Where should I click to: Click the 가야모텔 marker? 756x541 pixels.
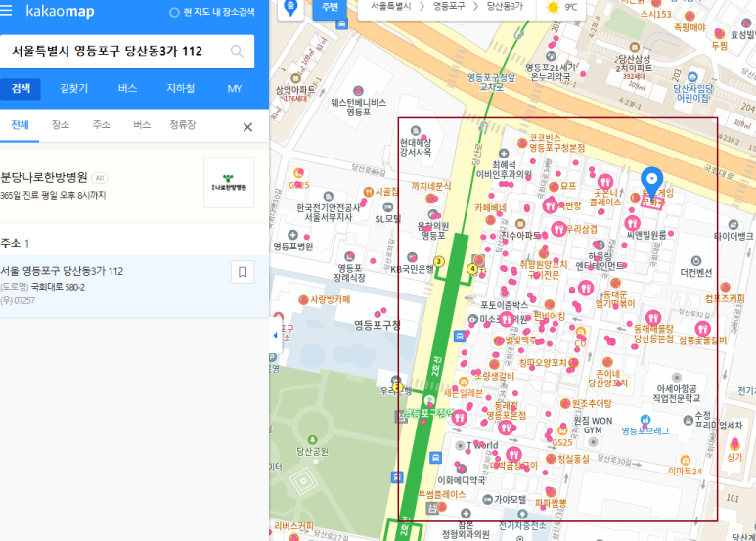pos(487,500)
